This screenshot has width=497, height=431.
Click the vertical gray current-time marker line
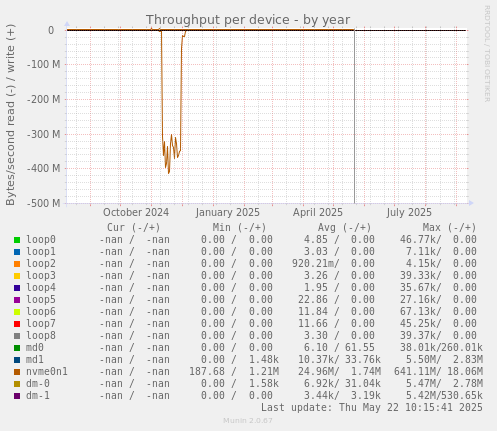click(354, 117)
